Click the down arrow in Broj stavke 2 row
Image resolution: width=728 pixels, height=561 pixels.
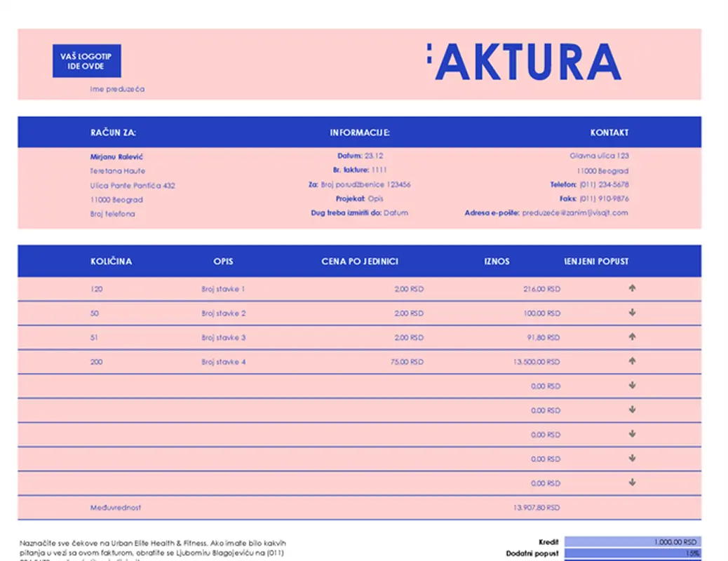[x=632, y=313]
